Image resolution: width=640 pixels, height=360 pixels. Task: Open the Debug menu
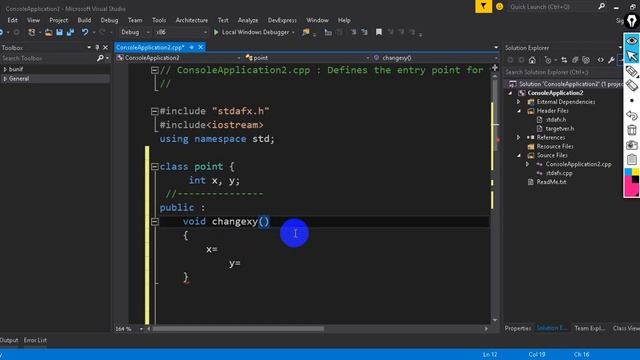tap(109, 20)
